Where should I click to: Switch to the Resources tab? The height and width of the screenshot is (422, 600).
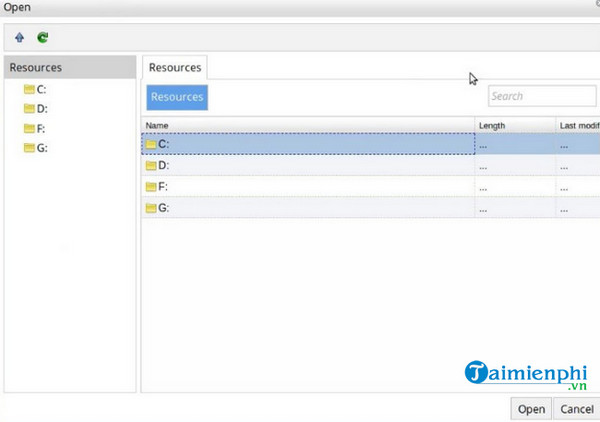pyautogui.click(x=175, y=68)
